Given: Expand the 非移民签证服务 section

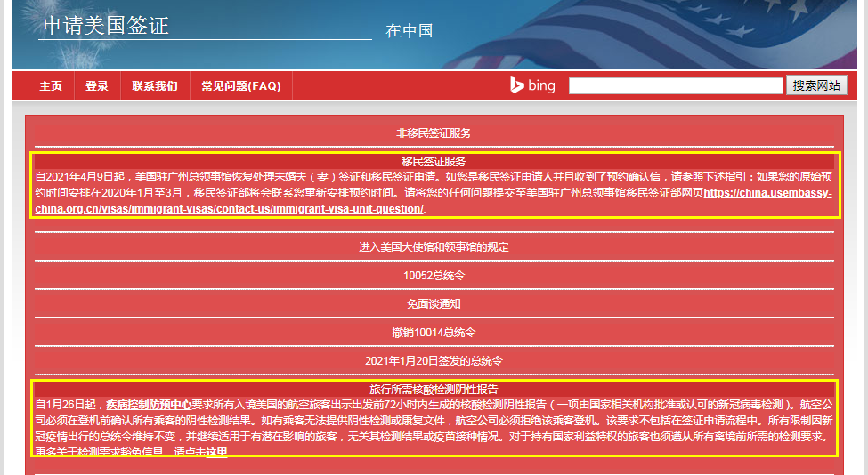Looking at the screenshot, I should (434, 133).
